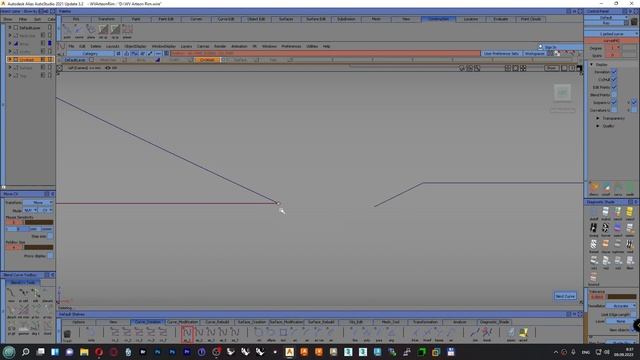Toggle the Curvature U checkbox
The image size is (640, 360).
click(613, 110)
